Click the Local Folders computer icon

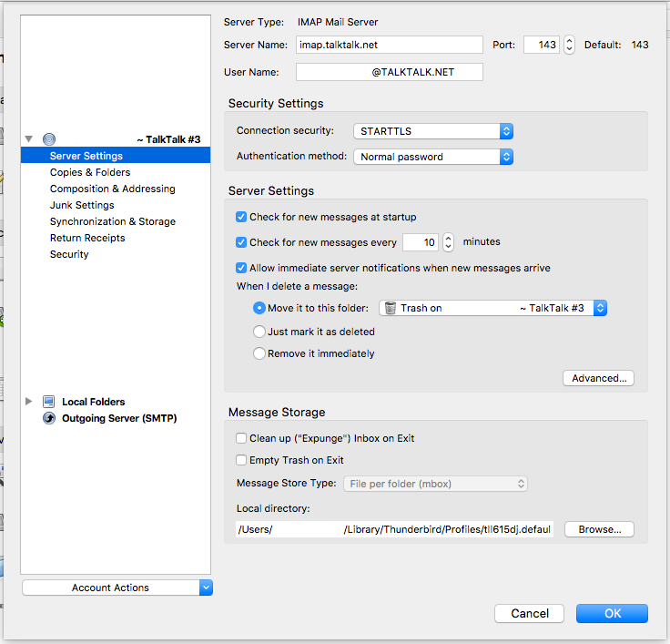[49, 402]
